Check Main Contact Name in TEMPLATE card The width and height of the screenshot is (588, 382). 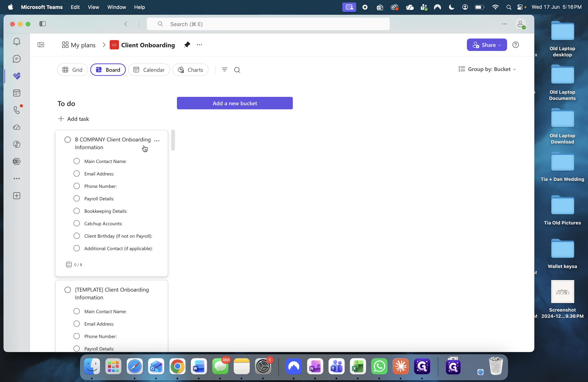pyautogui.click(x=77, y=311)
